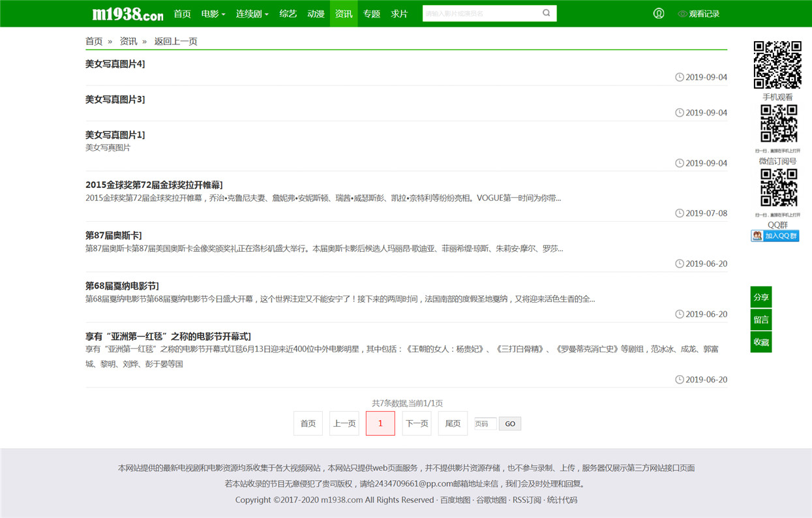Open article 第68届戛纳电影节]
This screenshot has height=518, width=812.
123,286
